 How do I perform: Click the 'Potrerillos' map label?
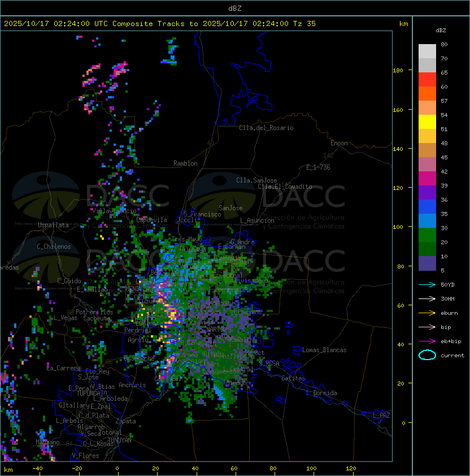click(94, 312)
